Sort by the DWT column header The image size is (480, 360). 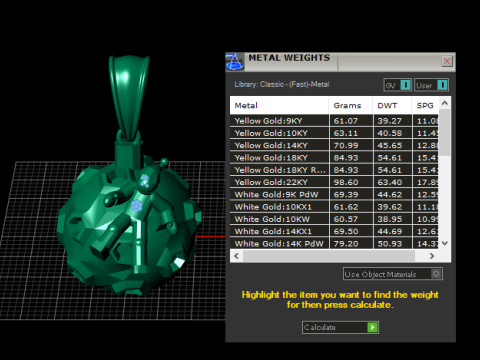tap(392, 106)
